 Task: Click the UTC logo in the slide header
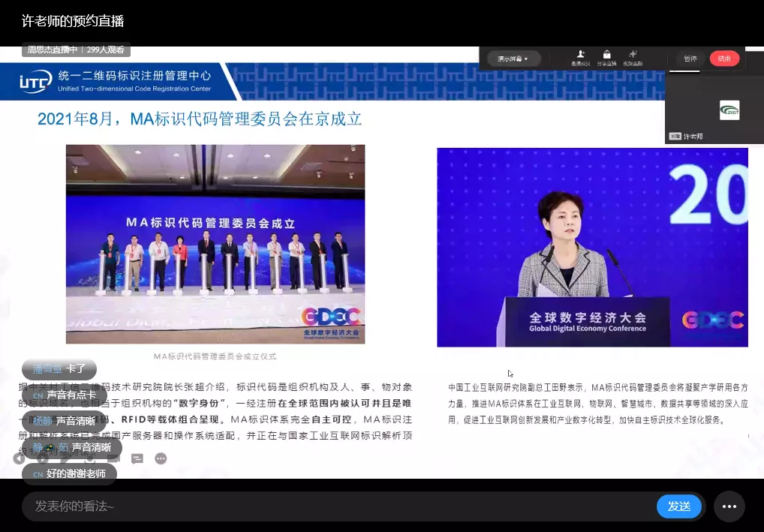tap(35, 81)
